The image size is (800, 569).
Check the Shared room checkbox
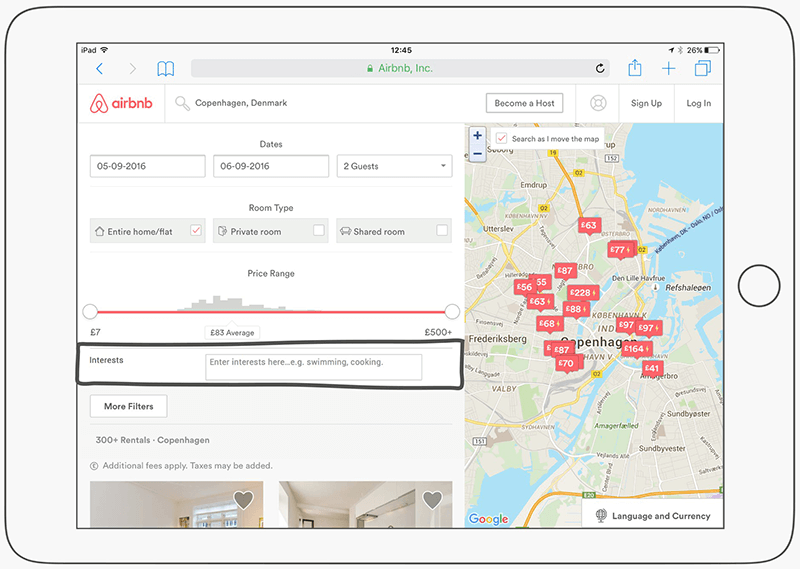click(x=442, y=231)
